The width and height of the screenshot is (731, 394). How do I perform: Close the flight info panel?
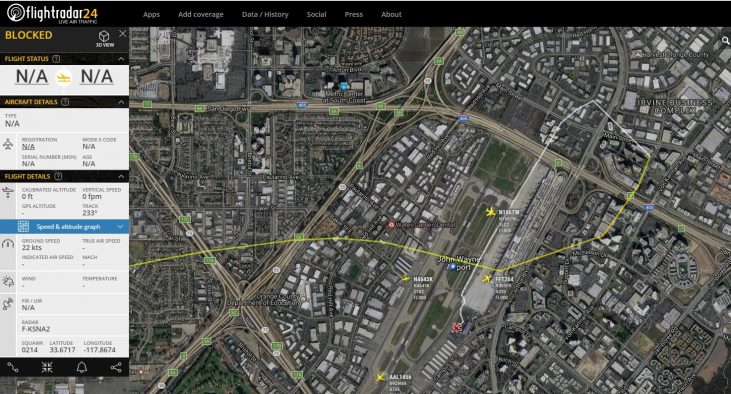[123, 34]
